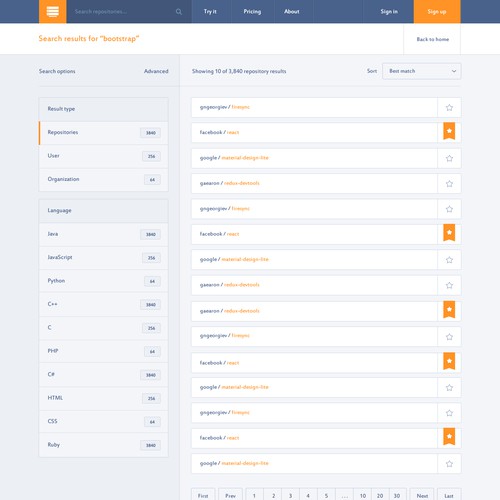Click the 256 count badge beside User
The image size is (500, 500).
(x=151, y=156)
